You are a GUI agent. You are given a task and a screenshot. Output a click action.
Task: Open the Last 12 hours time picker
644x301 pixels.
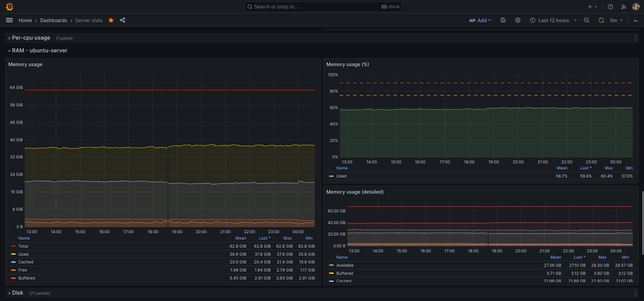tap(553, 20)
